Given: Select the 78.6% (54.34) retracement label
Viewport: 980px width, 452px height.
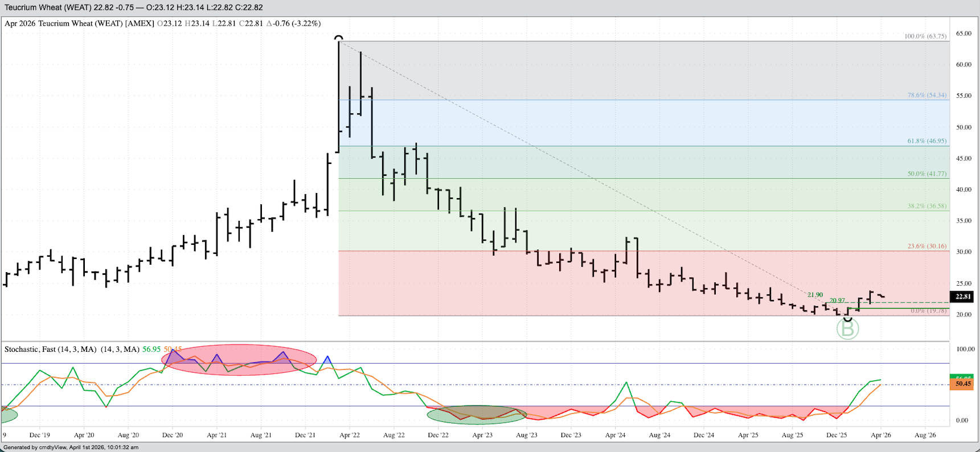Looking at the screenshot, I should click(x=926, y=95).
